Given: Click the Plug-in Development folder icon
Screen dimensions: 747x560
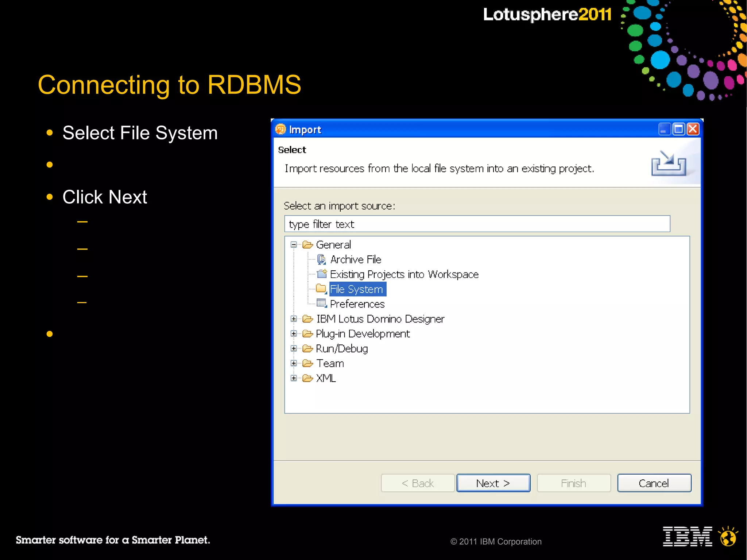Looking at the screenshot, I should (x=308, y=333).
